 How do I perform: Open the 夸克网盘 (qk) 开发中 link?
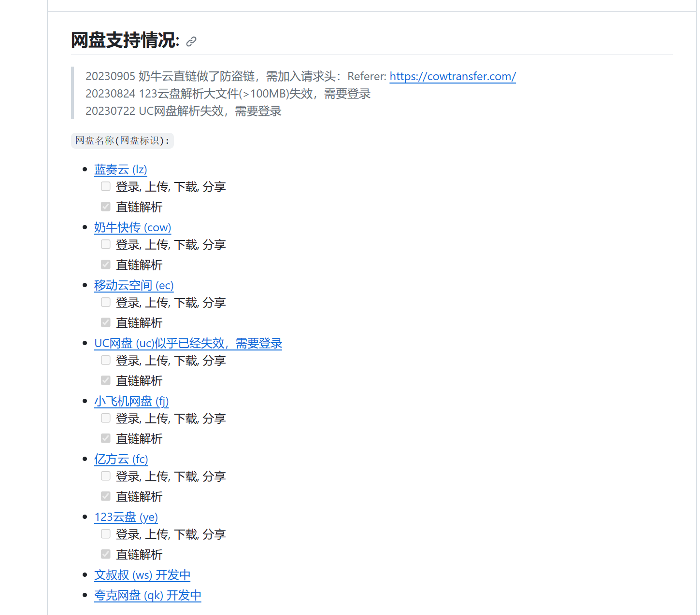pos(147,595)
